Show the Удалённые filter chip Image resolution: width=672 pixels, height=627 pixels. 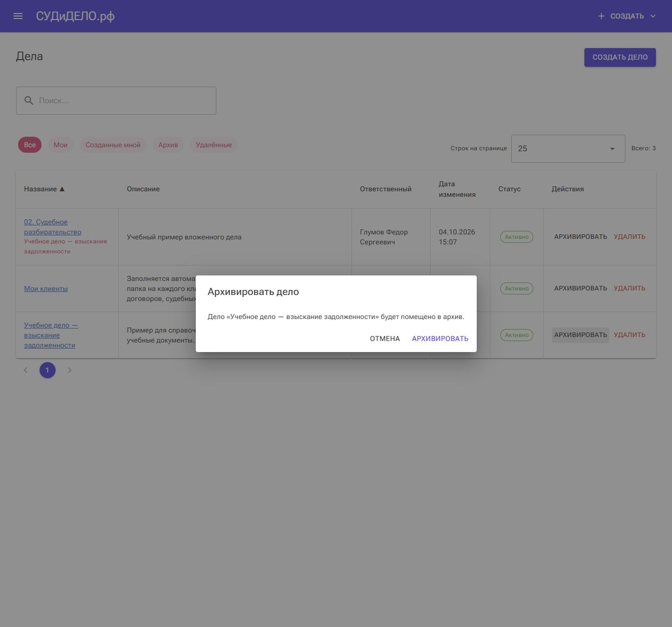(x=214, y=145)
